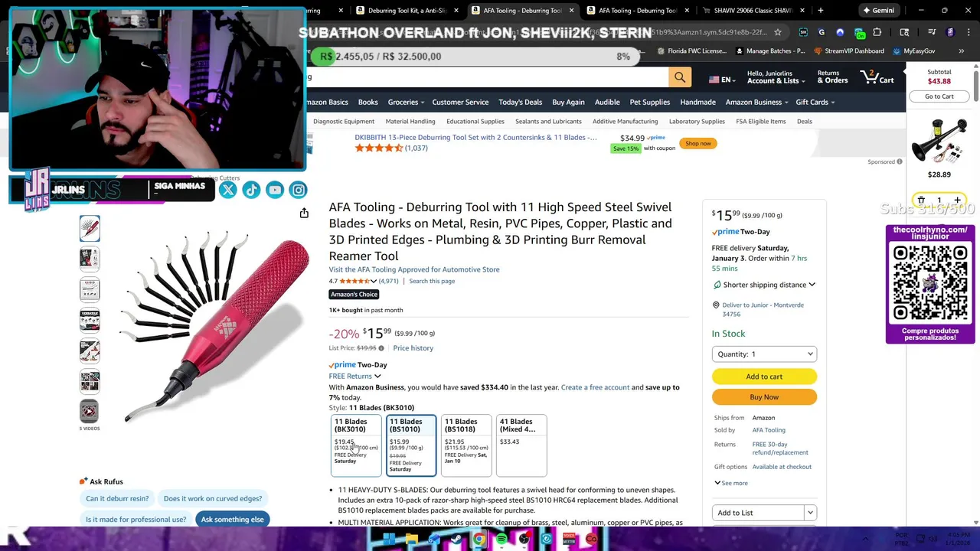Expand the star rating breakdown arrow

click(x=374, y=281)
